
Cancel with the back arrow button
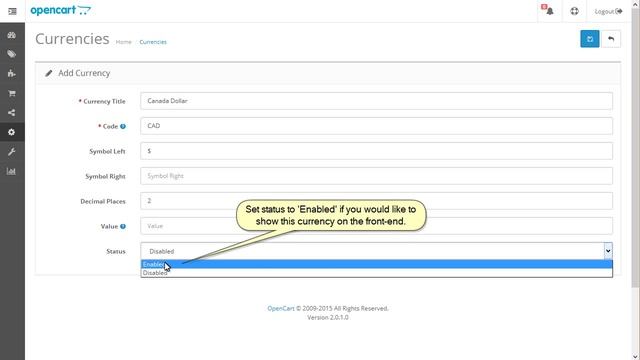611,39
